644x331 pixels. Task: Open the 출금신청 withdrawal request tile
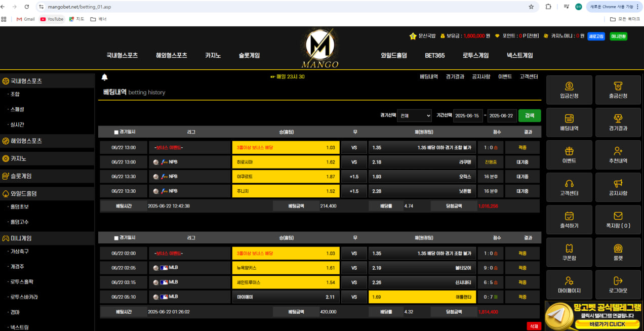pyautogui.click(x=618, y=90)
